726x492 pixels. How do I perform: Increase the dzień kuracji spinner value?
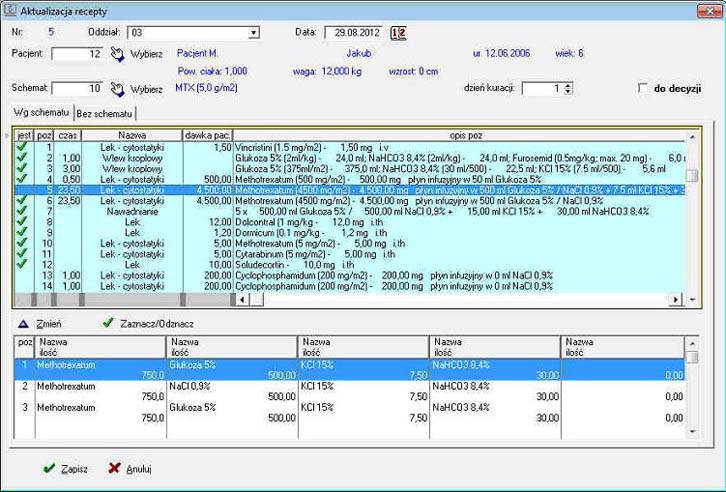coord(568,85)
